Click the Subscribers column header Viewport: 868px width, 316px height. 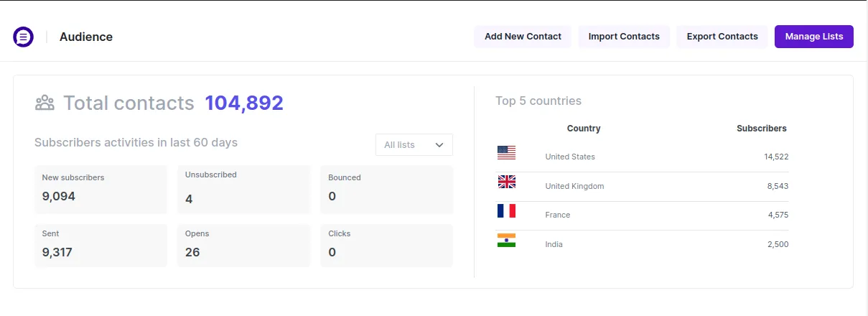click(x=761, y=129)
